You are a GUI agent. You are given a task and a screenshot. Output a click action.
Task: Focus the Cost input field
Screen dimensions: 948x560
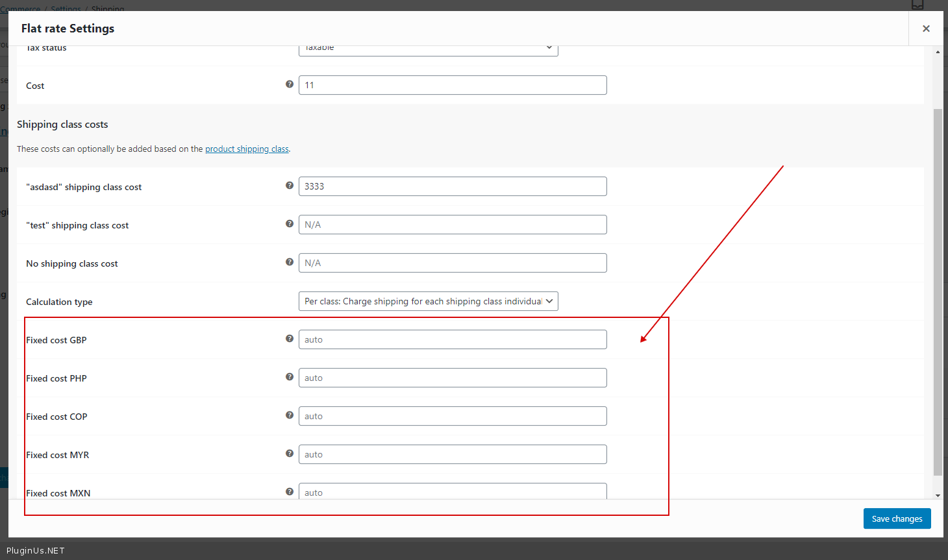point(453,85)
